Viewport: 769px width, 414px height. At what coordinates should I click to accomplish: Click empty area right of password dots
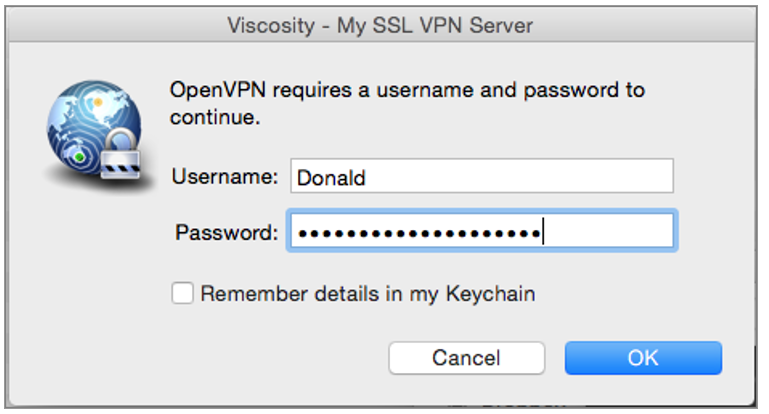coord(610,233)
